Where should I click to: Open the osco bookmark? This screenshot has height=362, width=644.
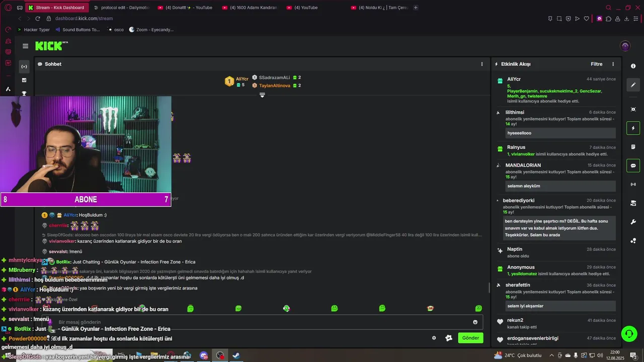tap(116, 30)
